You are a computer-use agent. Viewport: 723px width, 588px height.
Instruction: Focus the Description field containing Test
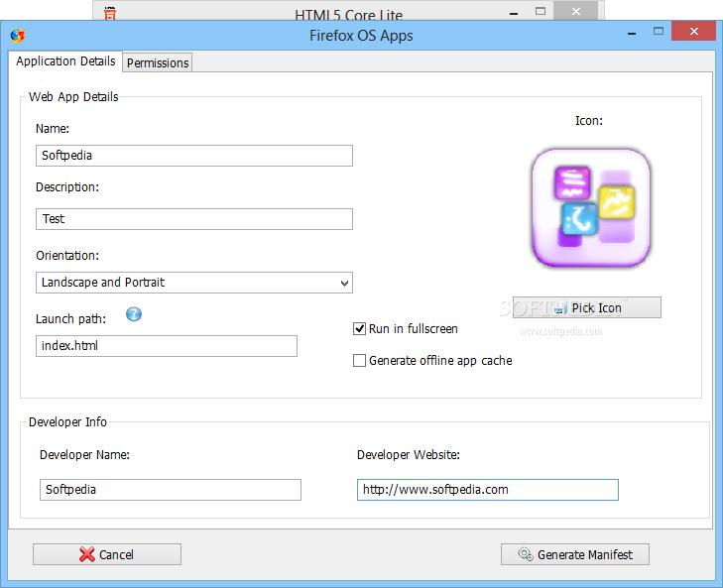tap(194, 219)
